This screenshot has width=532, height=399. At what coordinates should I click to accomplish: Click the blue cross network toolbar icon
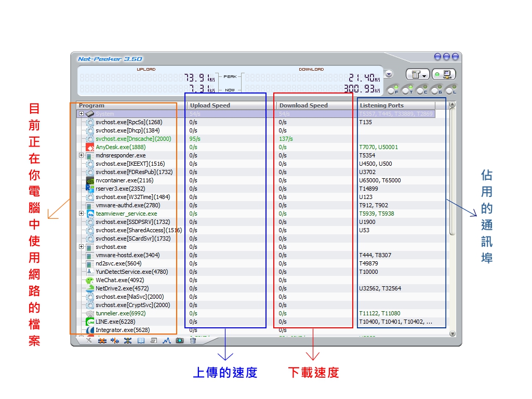[128, 341]
